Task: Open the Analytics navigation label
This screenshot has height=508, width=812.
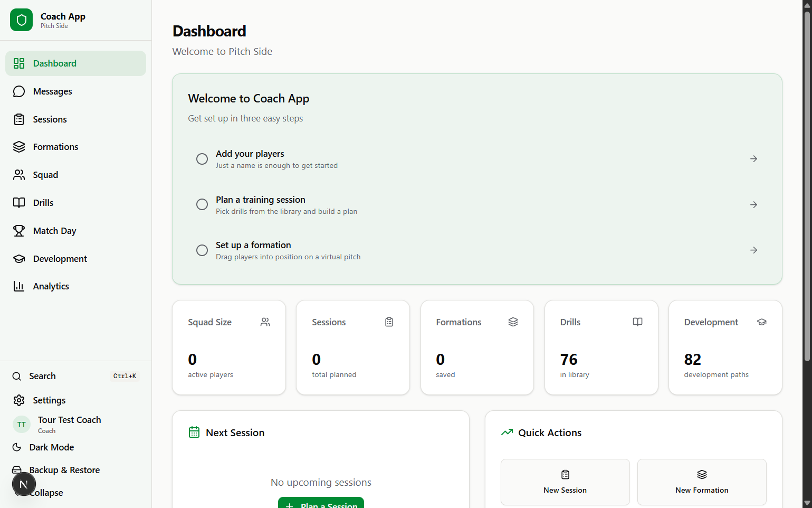Action: 51,286
